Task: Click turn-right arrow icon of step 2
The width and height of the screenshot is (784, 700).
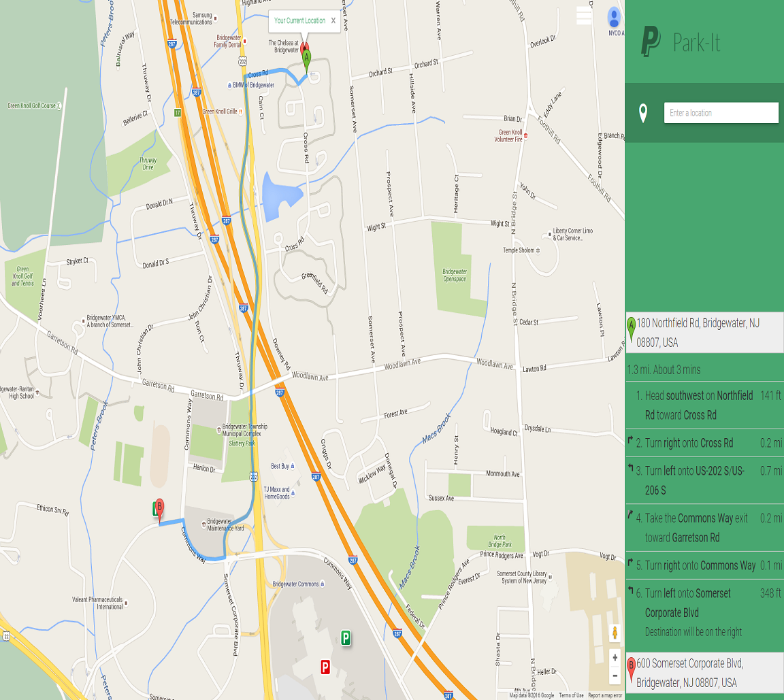Action: 630,439
